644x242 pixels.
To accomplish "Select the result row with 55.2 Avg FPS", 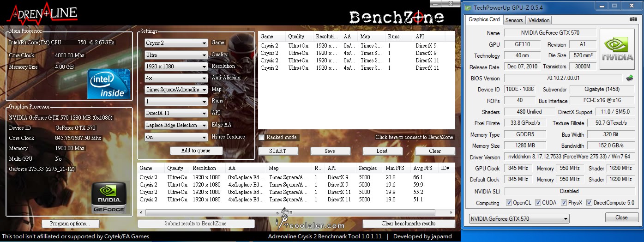I will coord(296,192).
